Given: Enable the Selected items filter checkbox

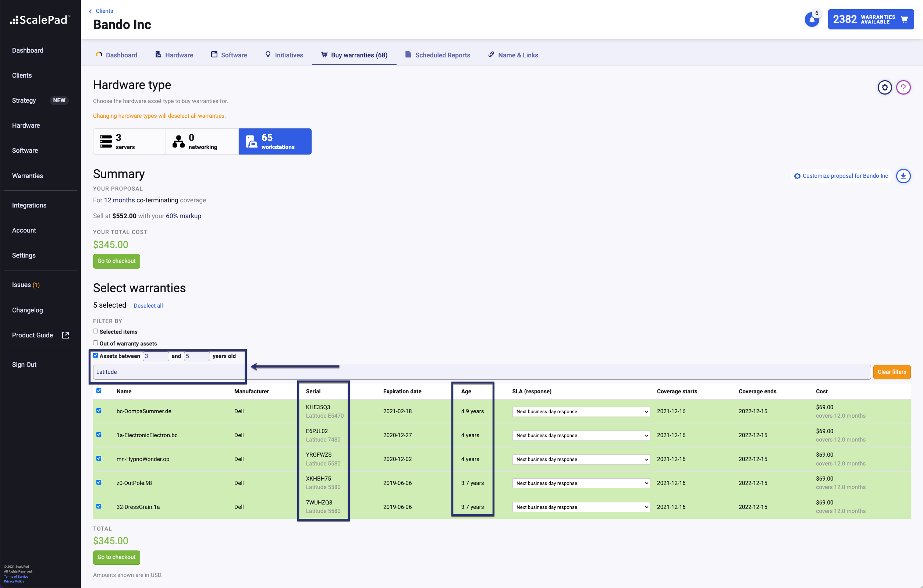Looking at the screenshot, I should (95, 331).
